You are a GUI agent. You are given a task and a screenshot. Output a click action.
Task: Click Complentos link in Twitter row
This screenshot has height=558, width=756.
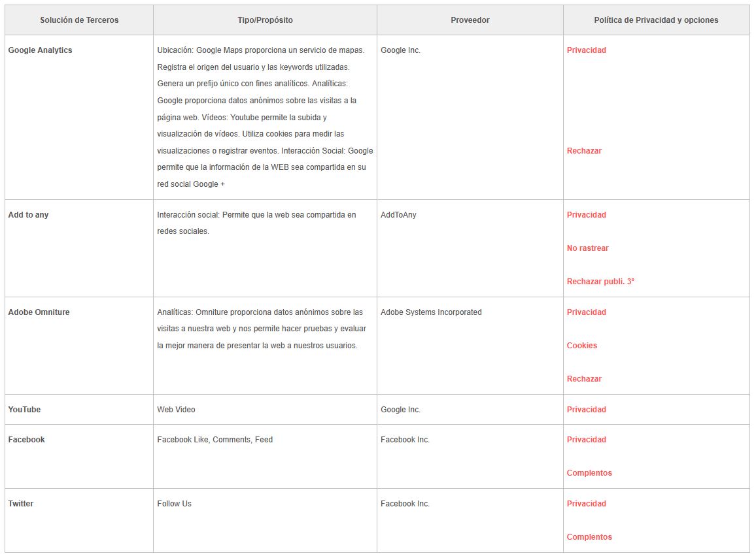point(589,537)
